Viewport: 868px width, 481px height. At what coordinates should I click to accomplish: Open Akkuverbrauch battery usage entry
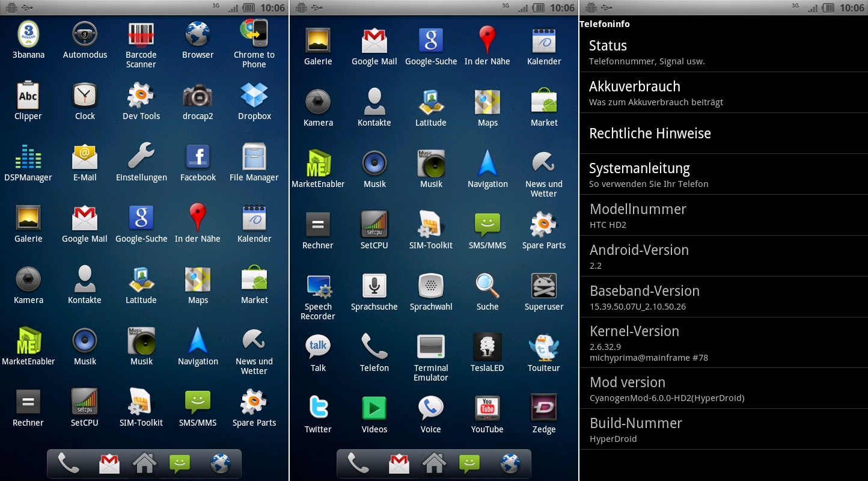[x=724, y=93]
